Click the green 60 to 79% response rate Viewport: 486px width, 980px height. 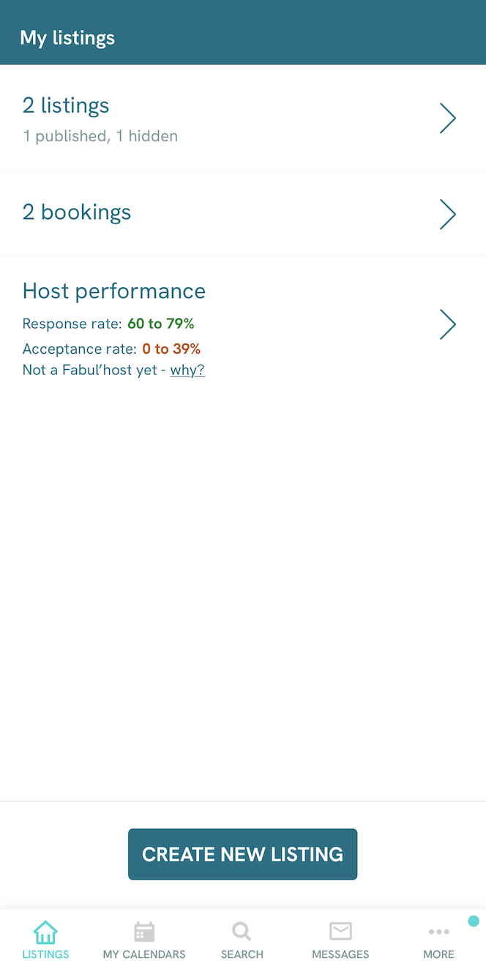(160, 324)
